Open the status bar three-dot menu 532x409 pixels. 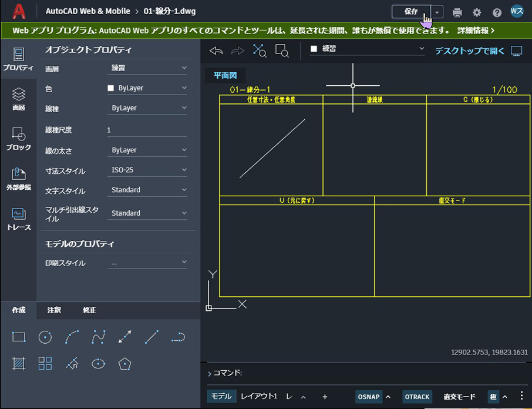pos(521,395)
